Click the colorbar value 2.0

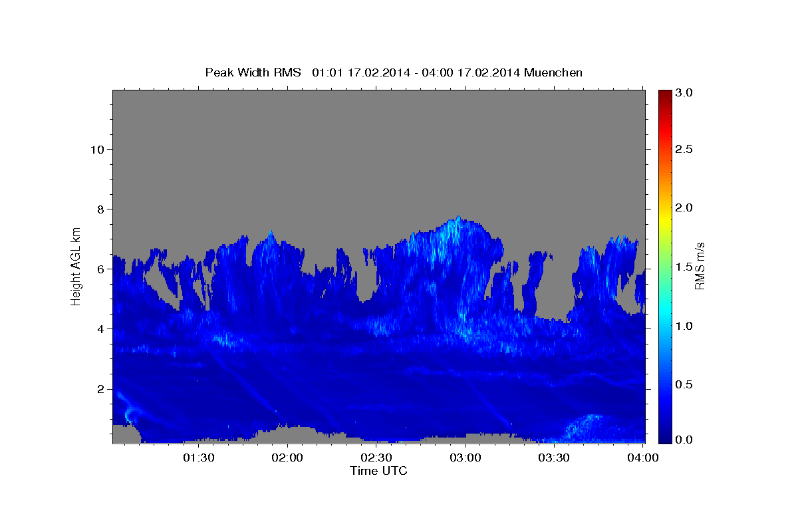pyautogui.click(x=685, y=208)
